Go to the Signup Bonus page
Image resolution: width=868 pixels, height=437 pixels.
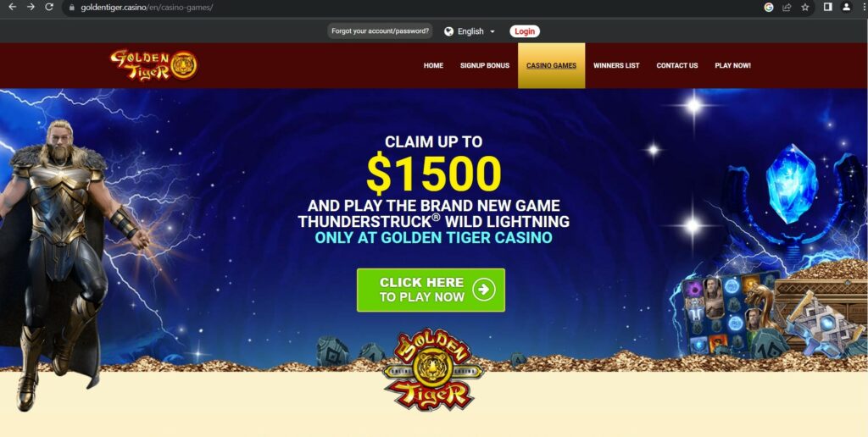pyautogui.click(x=484, y=65)
